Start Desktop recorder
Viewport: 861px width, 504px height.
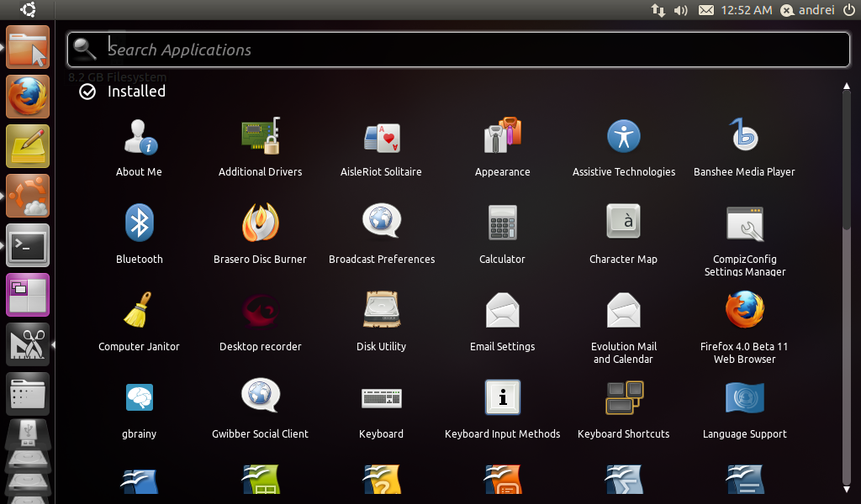tap(261, 322)
